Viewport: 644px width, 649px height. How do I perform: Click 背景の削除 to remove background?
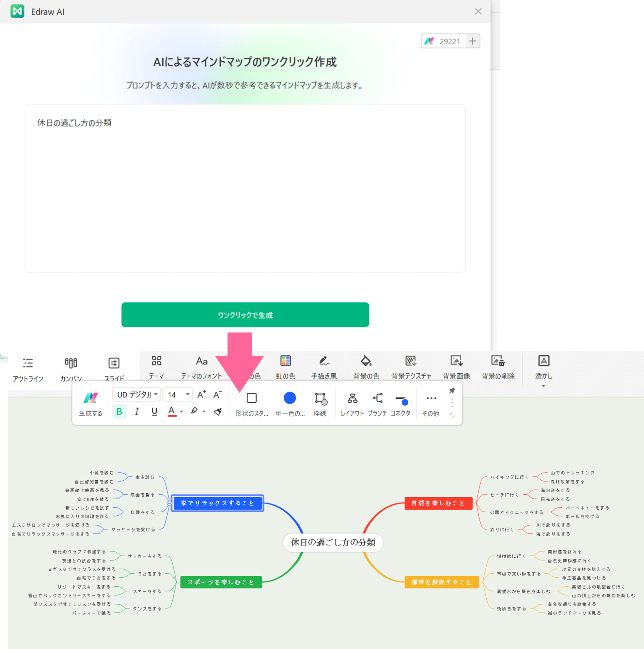coord(498,367)
